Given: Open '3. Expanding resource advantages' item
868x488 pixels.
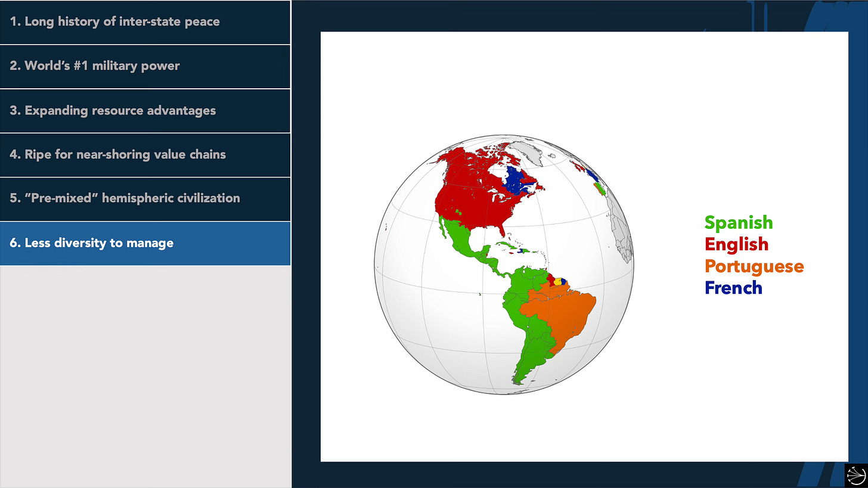Looking at the screenshot, I should pos(145,111).
